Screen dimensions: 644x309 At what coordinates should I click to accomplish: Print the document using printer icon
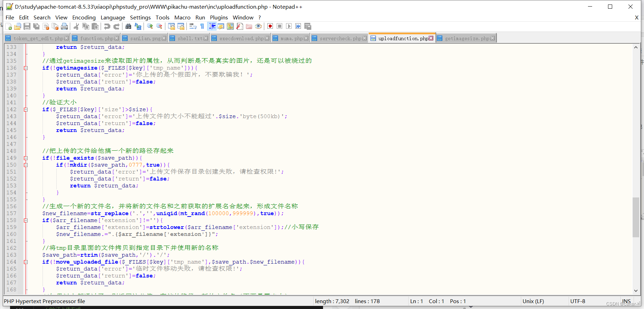(64, 26)
